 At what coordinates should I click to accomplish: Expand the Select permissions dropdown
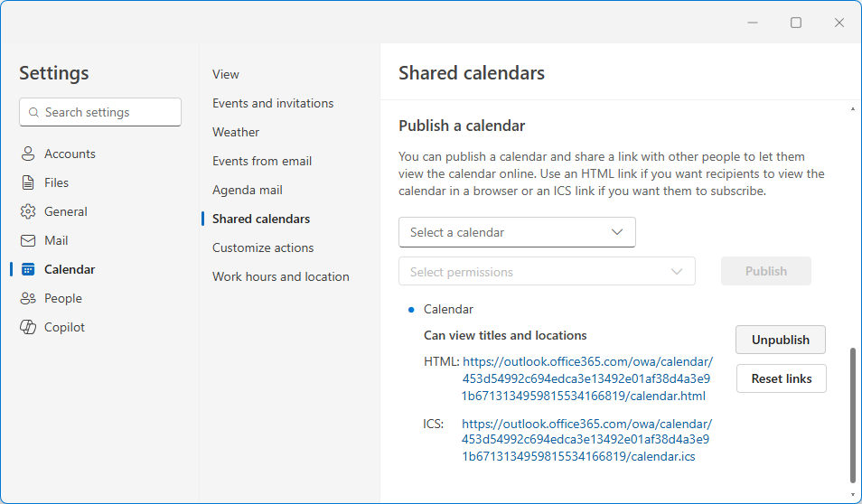pyautogui.click(x=547, y=272)
